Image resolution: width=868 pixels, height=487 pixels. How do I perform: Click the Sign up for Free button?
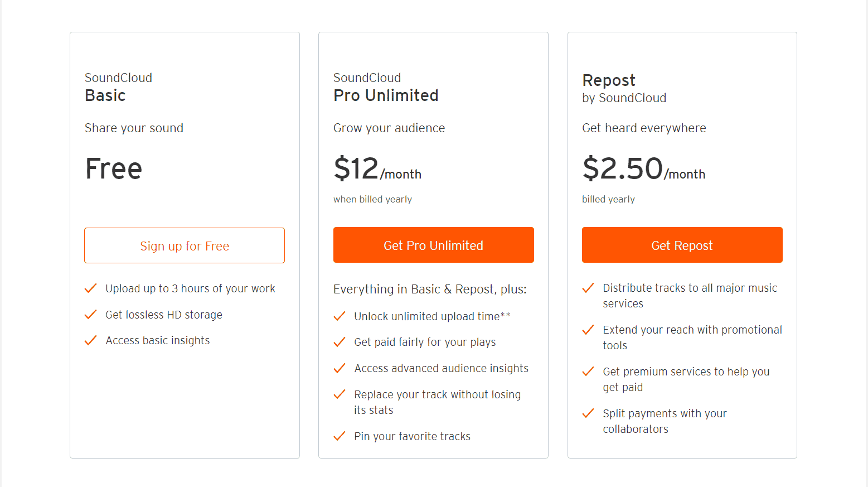[x=185, y=245]
